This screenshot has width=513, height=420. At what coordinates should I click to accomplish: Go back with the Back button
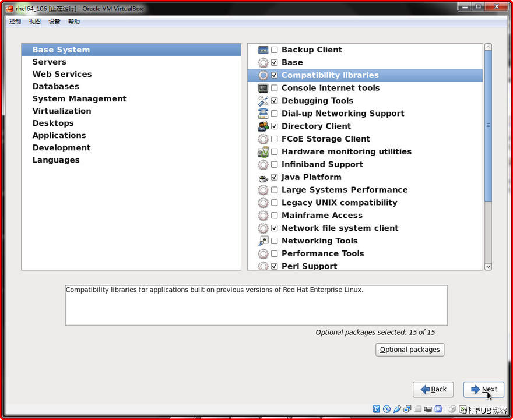[433, 389]
